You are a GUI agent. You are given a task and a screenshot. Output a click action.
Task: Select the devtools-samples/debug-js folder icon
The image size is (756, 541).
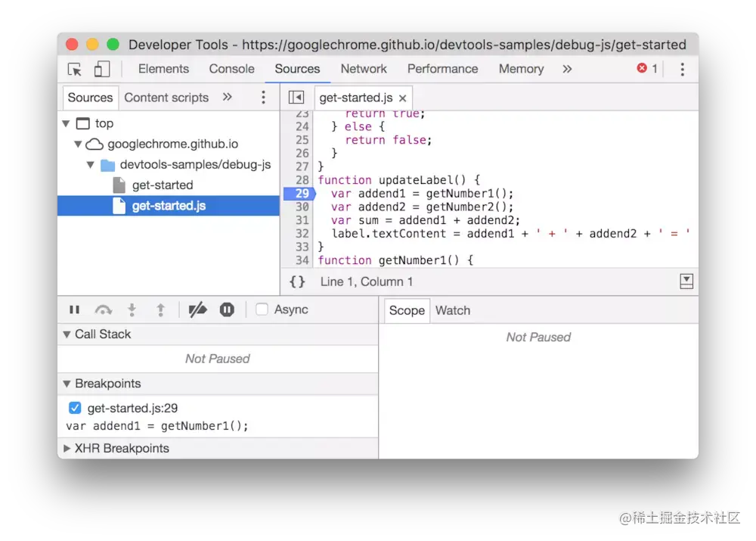tap(107, 166)
